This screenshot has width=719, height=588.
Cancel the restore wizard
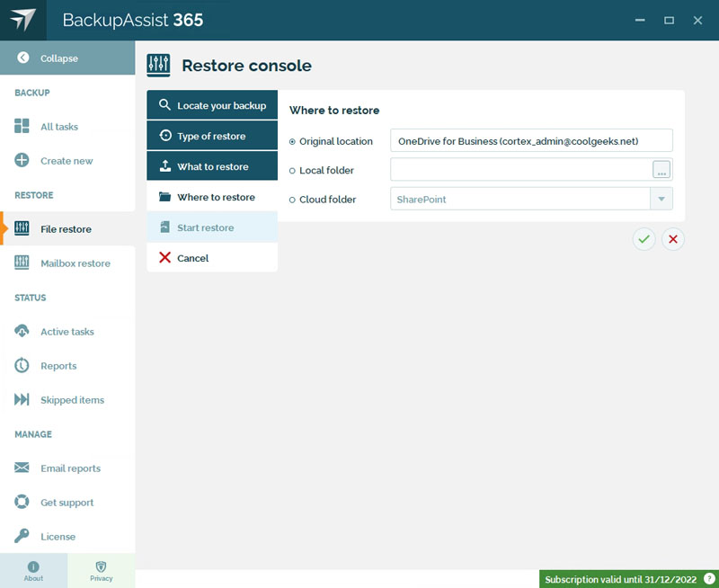(212, 258)
